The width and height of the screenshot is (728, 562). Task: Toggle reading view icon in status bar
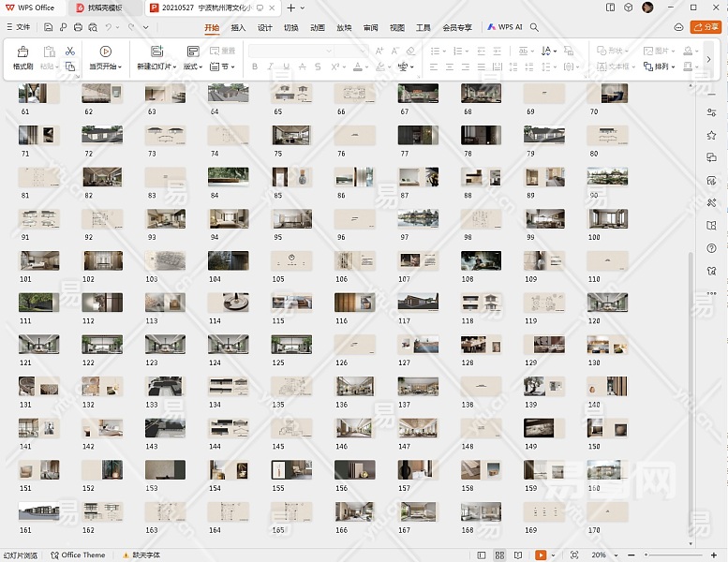[x=518, y=555]
